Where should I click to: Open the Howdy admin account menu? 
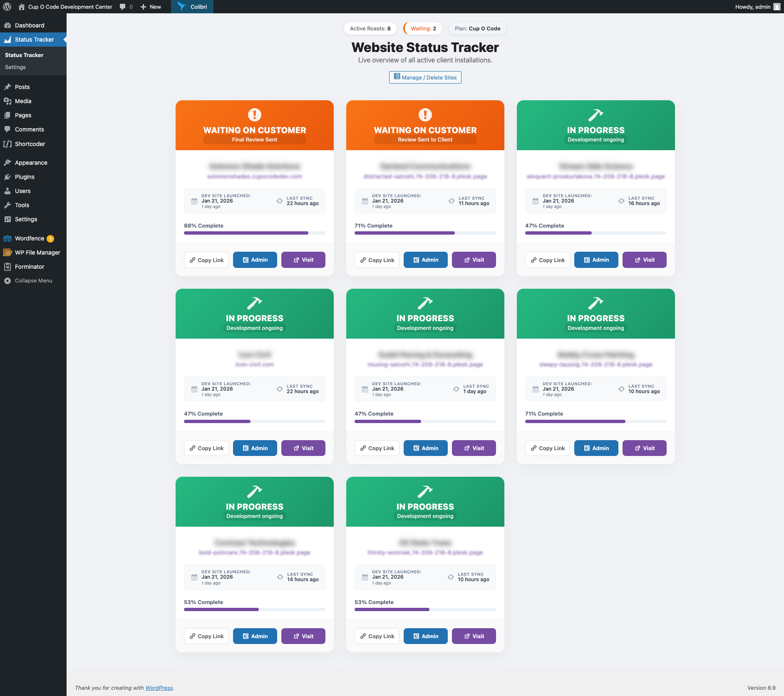pos(753,7)
